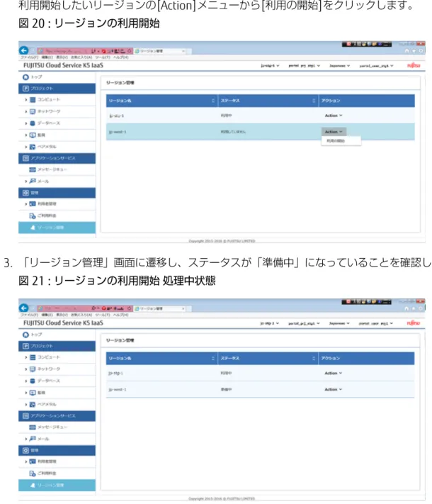Select データベース icon in Figure 21 sidebar
This screenshot has height=504, width=432.
pyautogui.click(x=33, y=381)
